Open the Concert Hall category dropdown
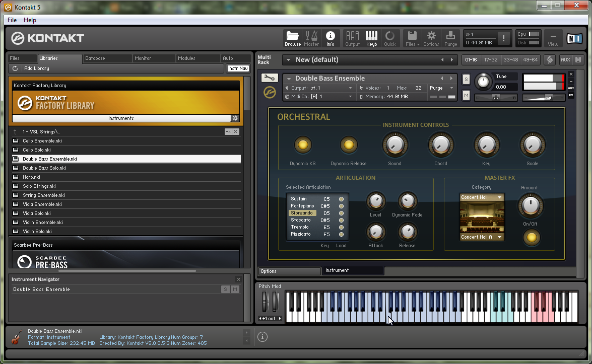 point(482,197)
